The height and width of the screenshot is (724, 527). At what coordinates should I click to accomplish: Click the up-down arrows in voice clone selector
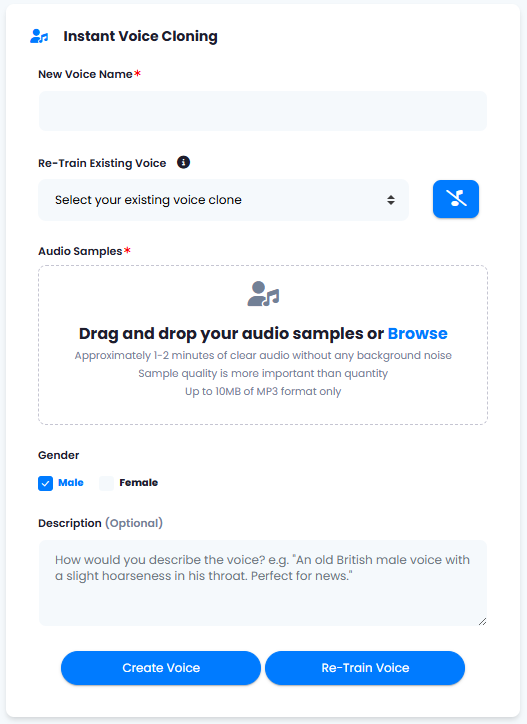click(391, 200)
